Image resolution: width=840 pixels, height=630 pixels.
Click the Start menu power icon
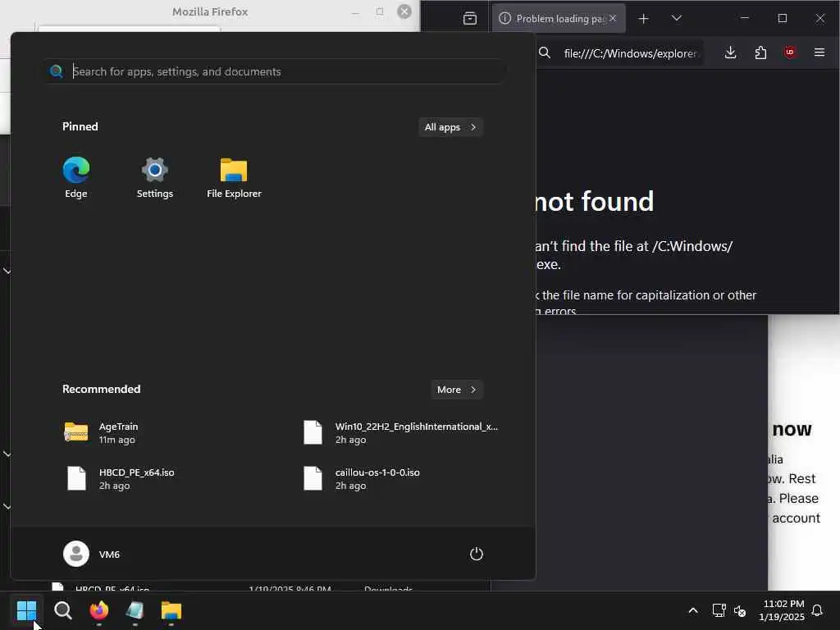(x=477, y=554)
